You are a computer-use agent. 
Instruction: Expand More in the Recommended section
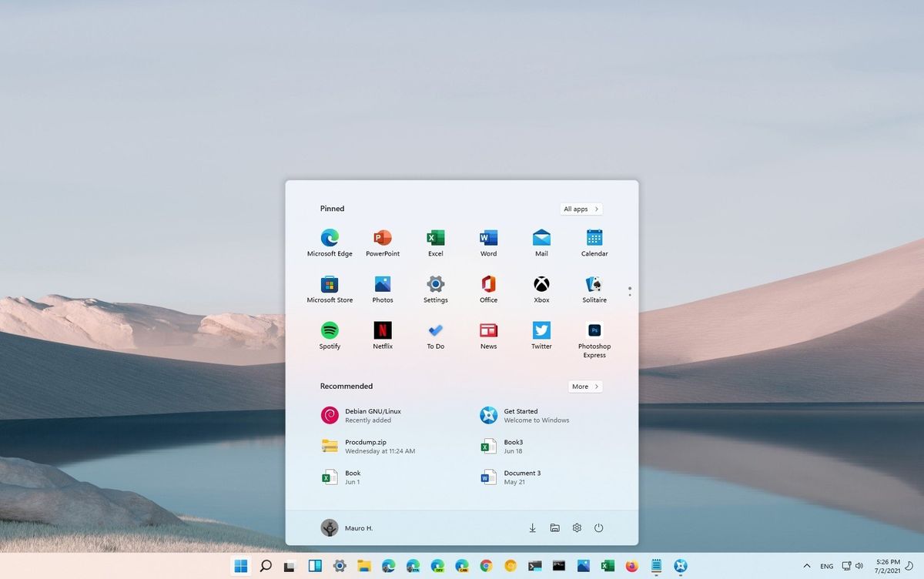[585, 386]
